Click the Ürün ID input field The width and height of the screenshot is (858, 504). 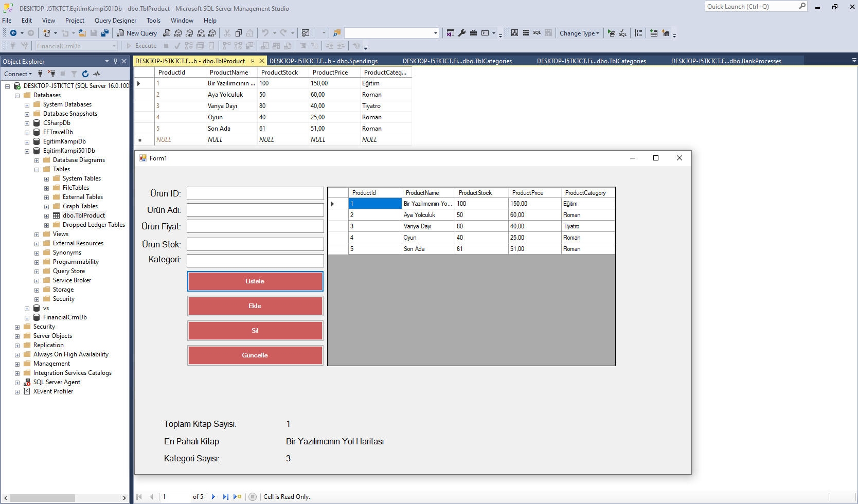pos(255,193)
